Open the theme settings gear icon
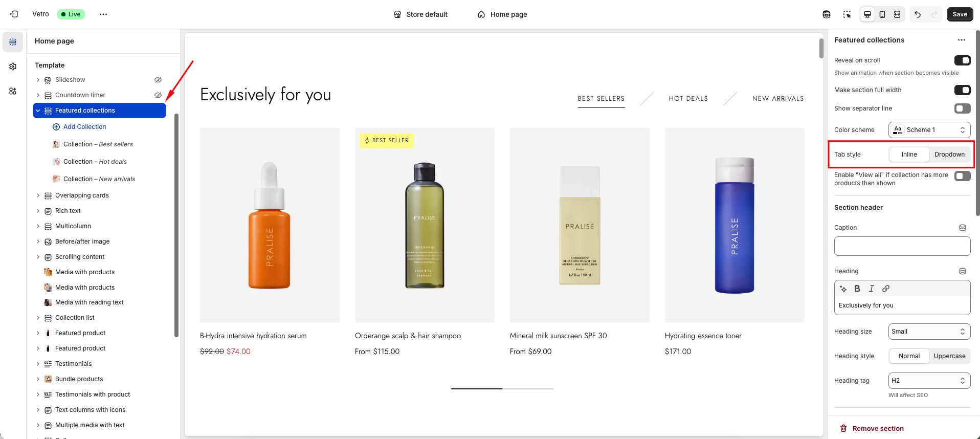The image size is (980, 439). coord(13,67)
